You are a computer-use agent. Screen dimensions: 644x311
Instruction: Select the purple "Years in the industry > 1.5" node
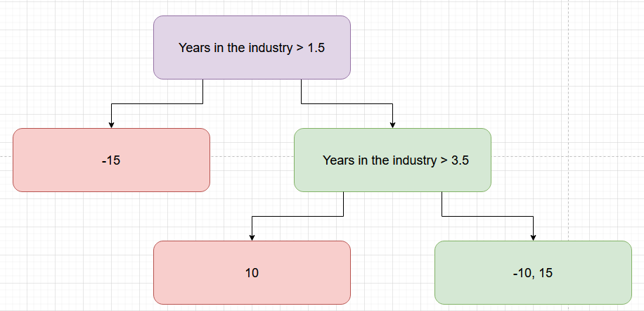click(x=252, y=47)
